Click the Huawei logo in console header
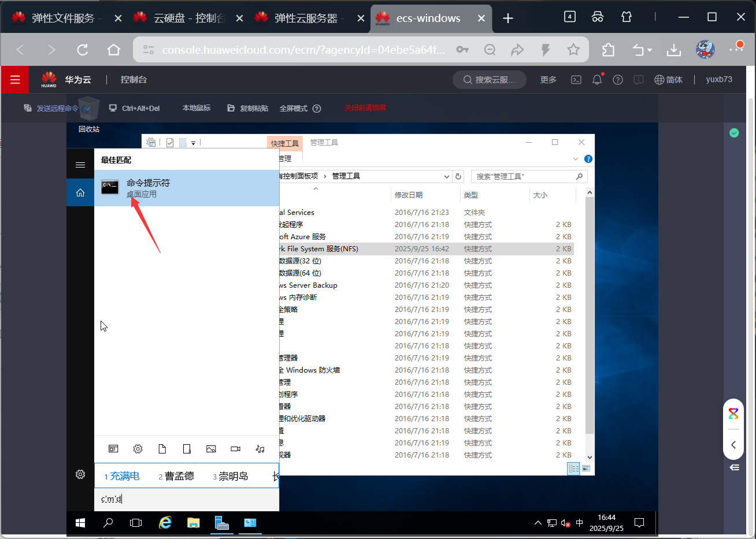Image resolution: width=756 pixels, height=539 pixels. [x=49, y=80]
